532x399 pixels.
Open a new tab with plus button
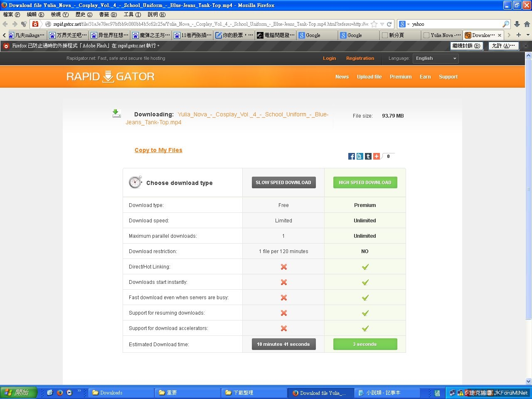click(x=518, y=35)
